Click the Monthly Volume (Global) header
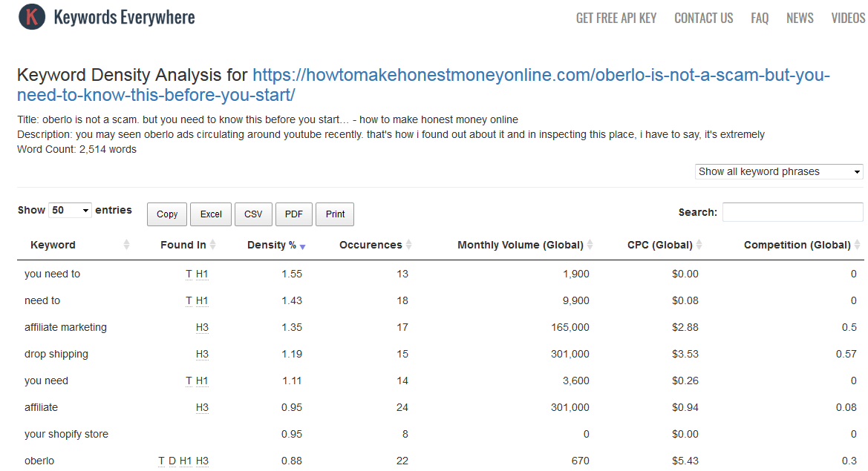 click(x=521, y=245)
